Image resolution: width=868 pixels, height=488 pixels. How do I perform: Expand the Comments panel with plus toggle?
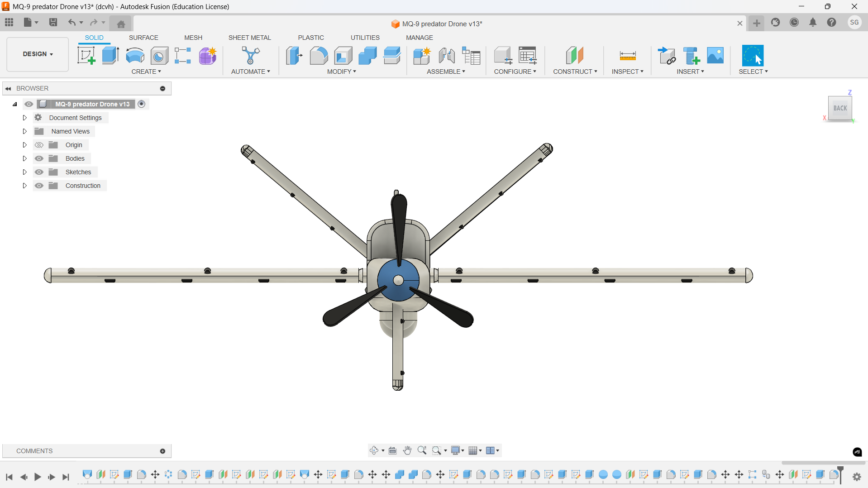point(162,451)
